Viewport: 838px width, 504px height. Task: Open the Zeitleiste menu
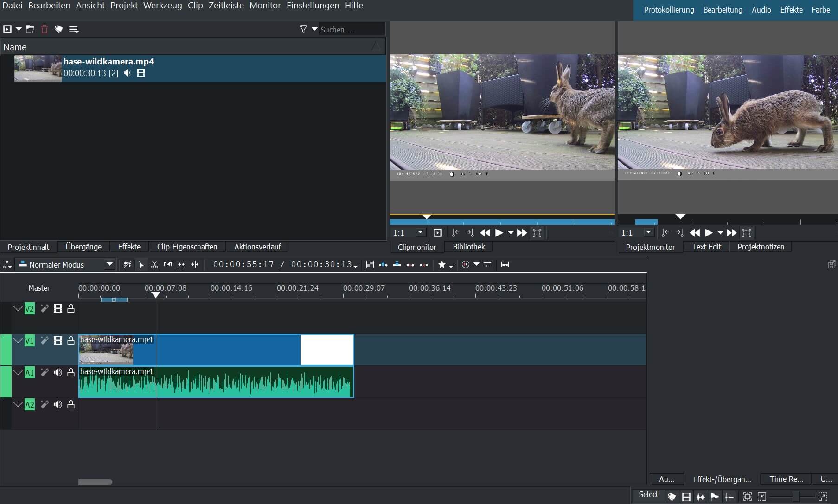pos(226,6)
